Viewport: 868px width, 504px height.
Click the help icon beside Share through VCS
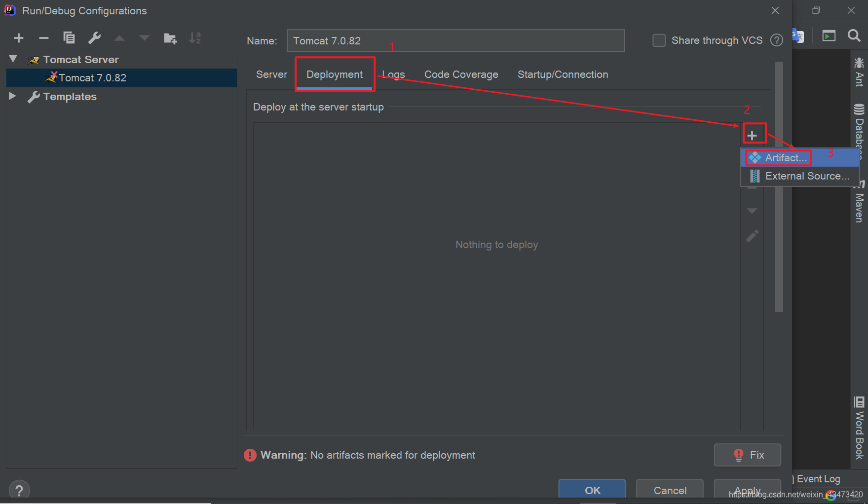pyautogui.click(x=777, y=40)
